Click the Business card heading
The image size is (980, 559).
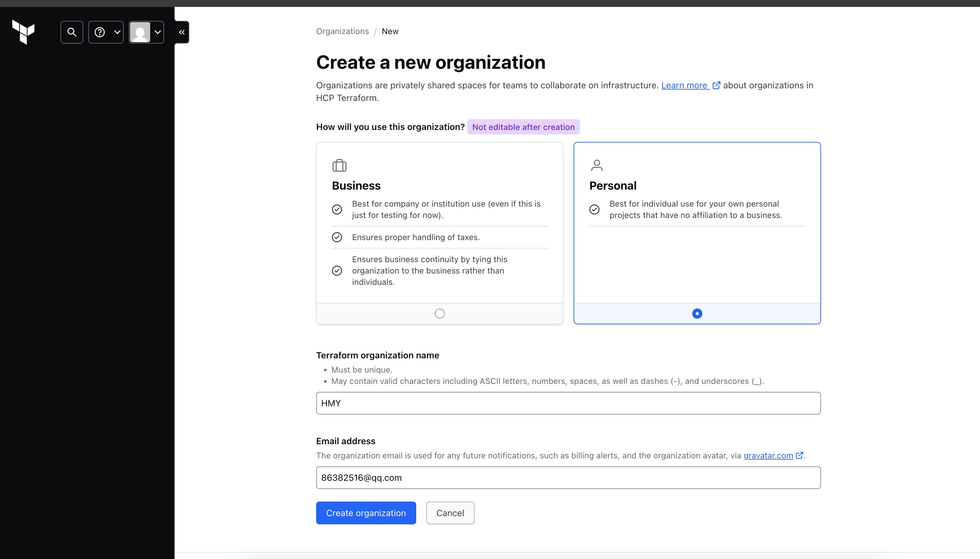356,186
